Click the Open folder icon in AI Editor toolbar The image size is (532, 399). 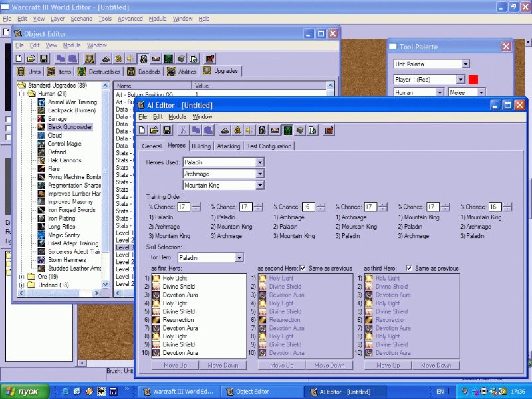pos(154,130)
